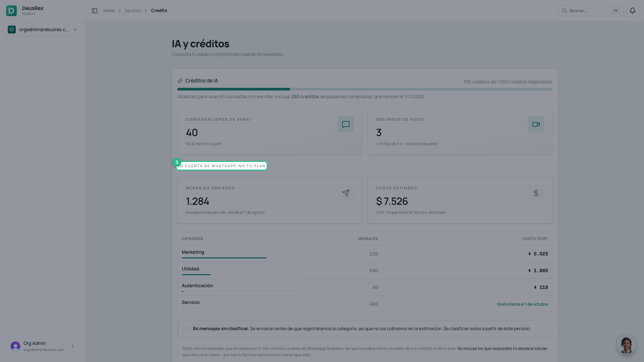Click the search magnifier icon

pyautogui.click(x=565, y=11)
